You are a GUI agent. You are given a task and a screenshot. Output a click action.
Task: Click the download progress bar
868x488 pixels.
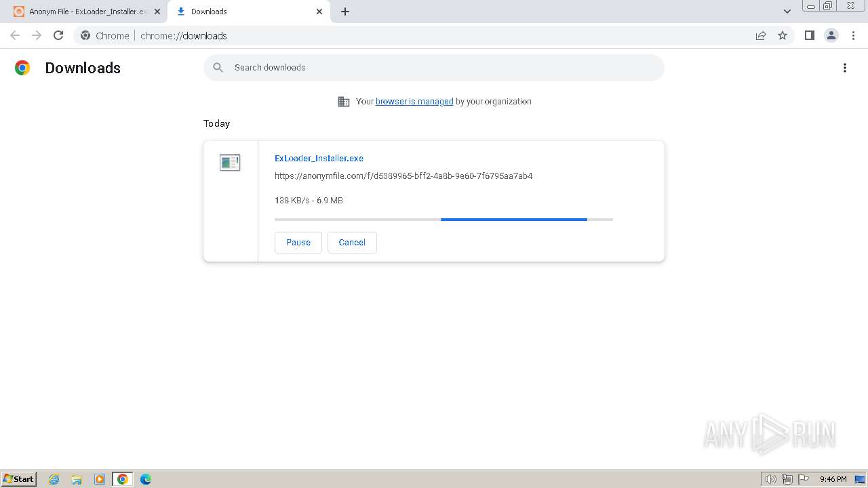tap(443, 220)
